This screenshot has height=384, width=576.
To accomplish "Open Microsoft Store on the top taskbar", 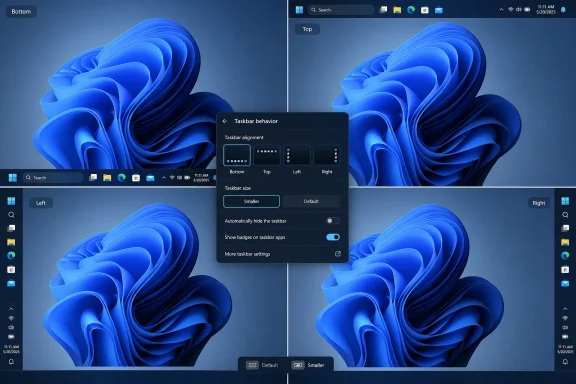I will 425,10.
